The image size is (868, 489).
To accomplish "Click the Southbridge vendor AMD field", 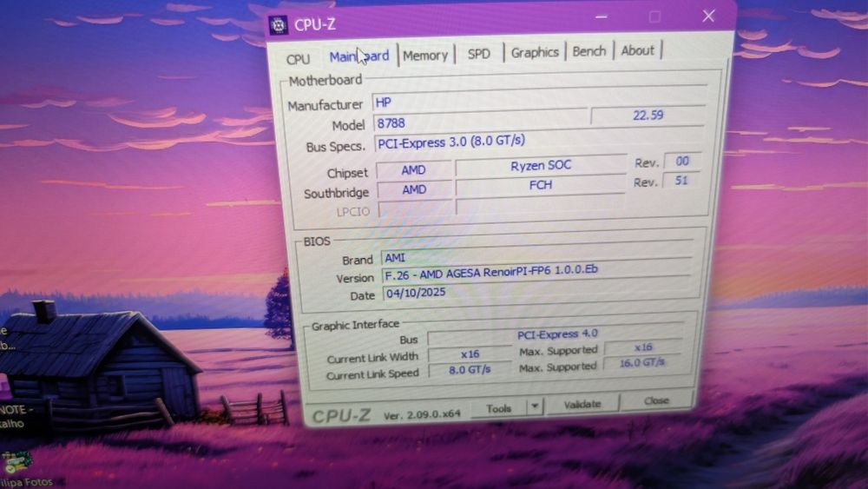I will pyautogui.click(x=414, y=189).
